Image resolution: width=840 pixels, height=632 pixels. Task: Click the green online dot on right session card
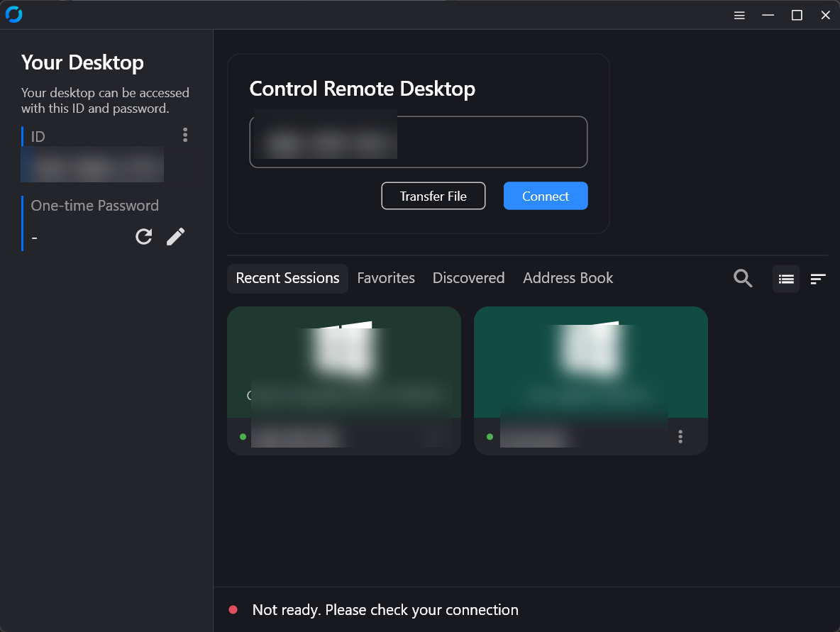coord(490,437)
